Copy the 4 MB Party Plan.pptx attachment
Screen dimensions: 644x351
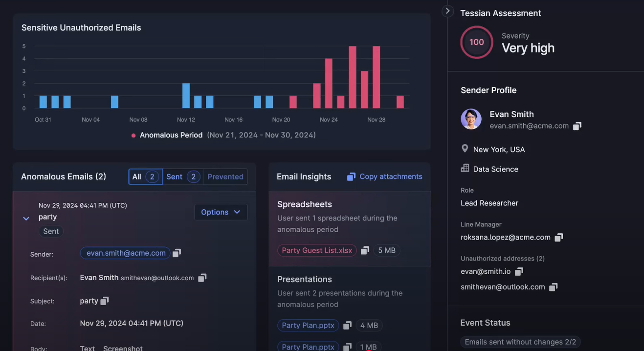coord(347,325)
